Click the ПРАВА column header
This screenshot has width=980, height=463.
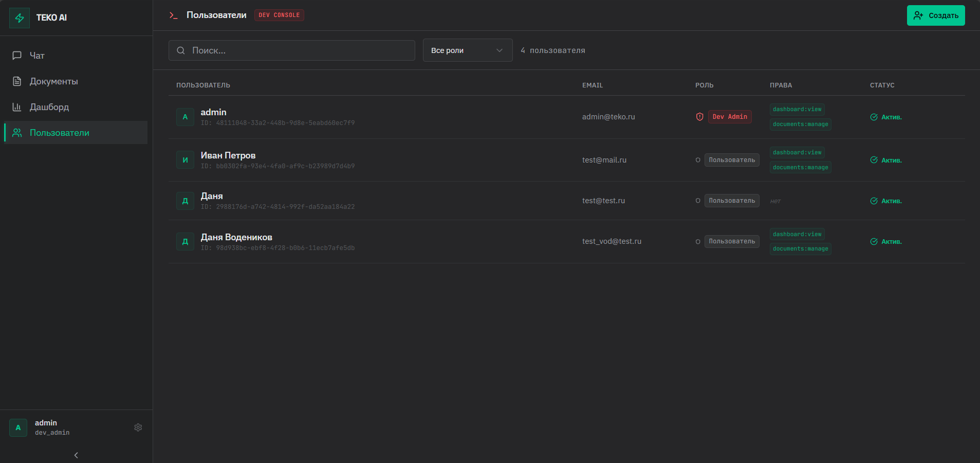pyautogui.click(x=781, y=85)
